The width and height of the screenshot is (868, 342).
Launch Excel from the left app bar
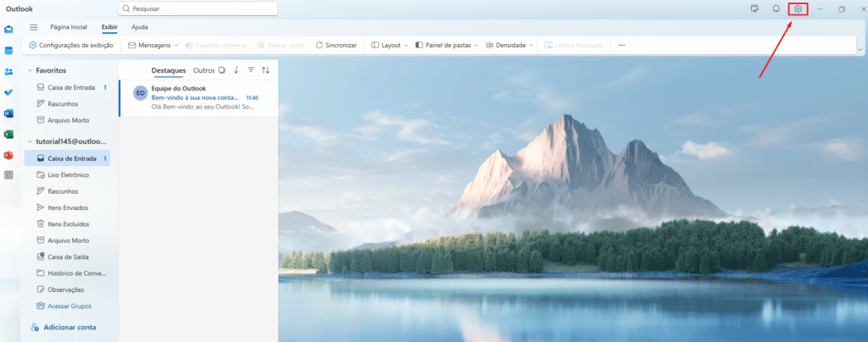8,134
